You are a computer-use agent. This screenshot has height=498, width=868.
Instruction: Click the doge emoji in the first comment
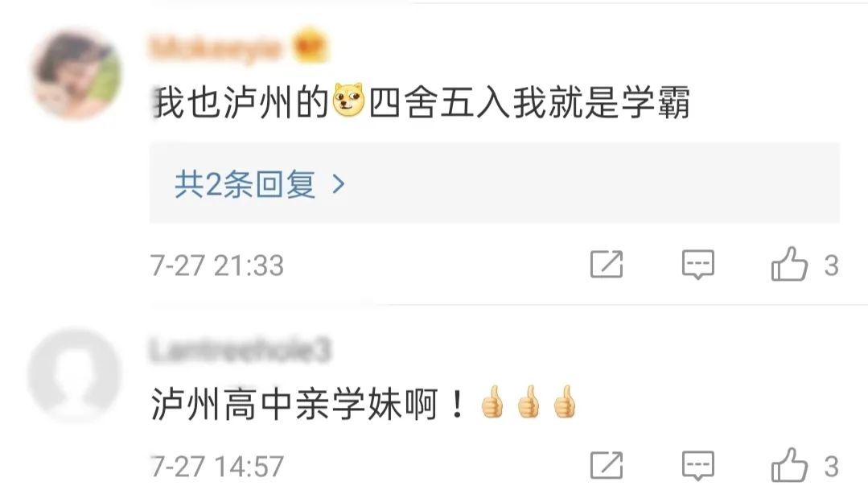(x=349, y=100)
